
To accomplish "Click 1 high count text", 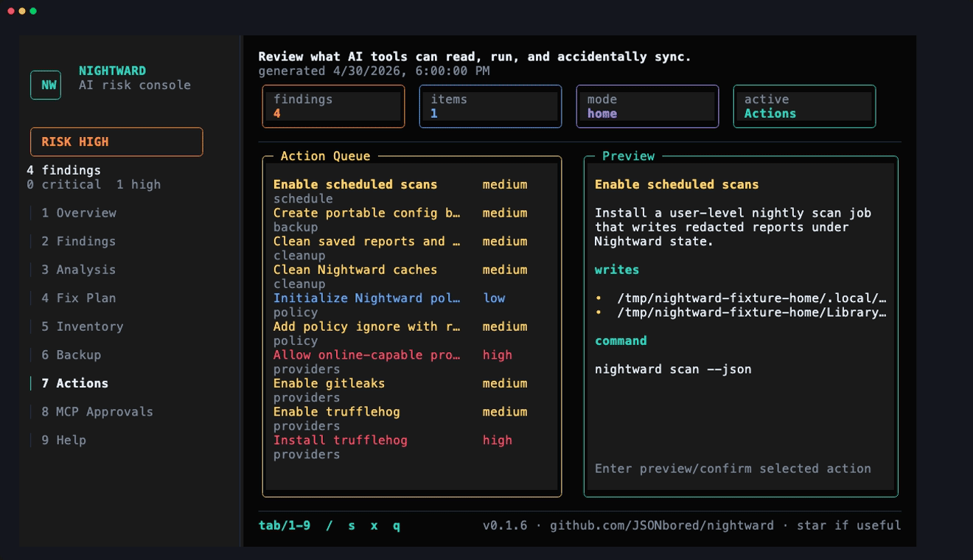I will [139, 184].
